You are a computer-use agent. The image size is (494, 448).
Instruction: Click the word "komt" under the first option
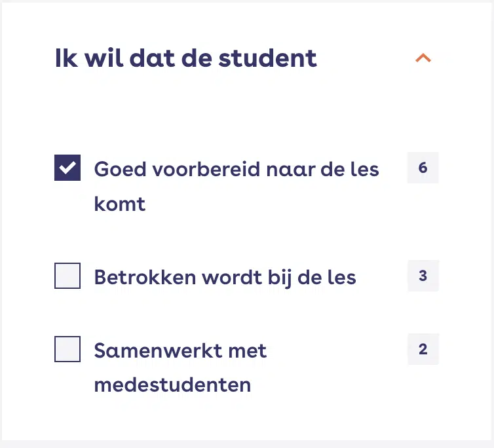tap(120, 204)
